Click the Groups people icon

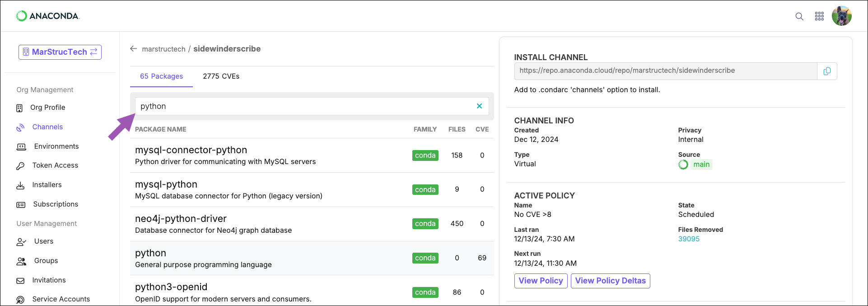(21, 261)
